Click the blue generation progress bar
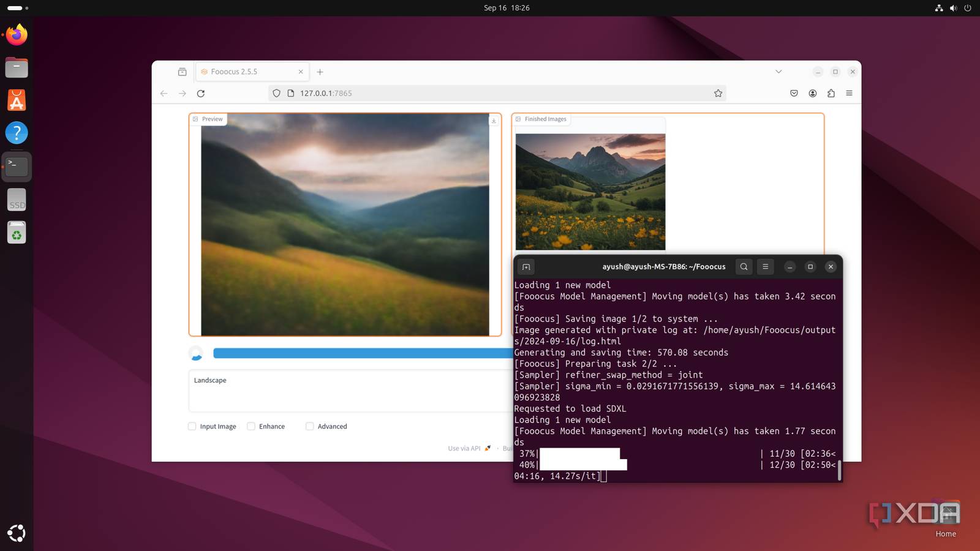 pyautogui.click(x=363, y=353)
